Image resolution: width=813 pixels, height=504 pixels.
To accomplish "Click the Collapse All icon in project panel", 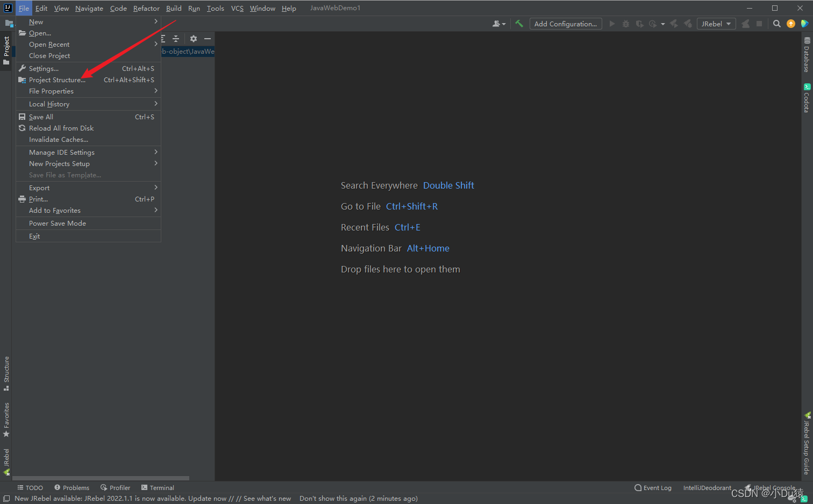I will [176, 39].
